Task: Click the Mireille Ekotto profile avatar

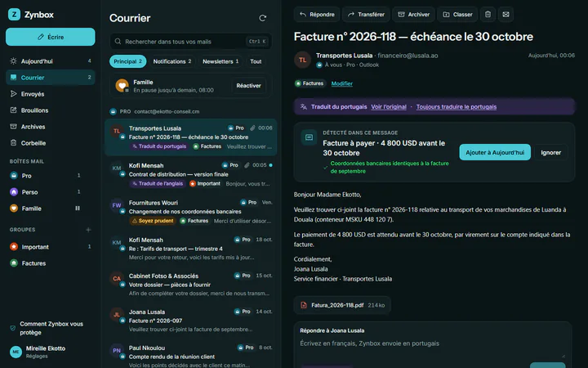Action: coord(16,352)
